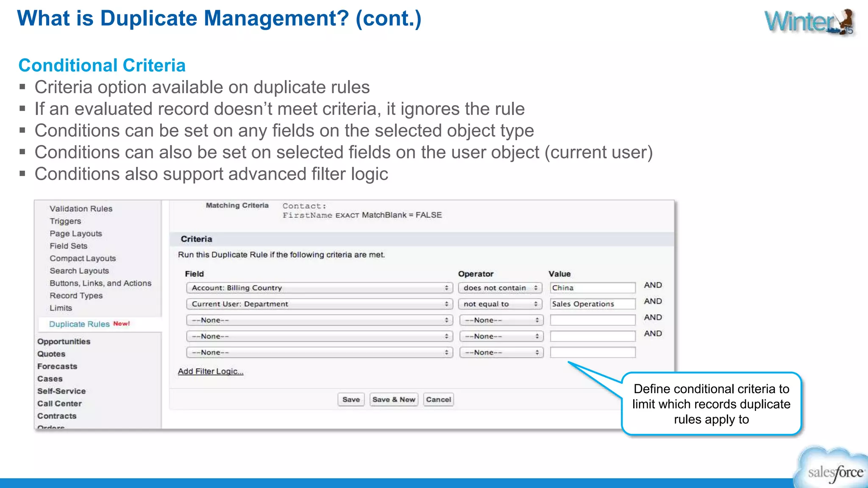The width and height of the screenshot is (868, 488).
Task: Expand Cases in the setup sidebar
Action: [x=50, y=379]
